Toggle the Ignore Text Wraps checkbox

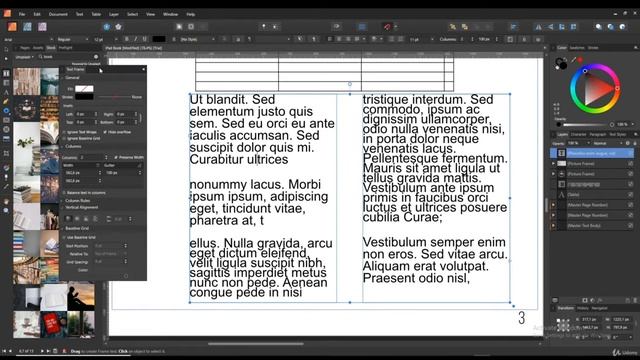[64, 132]
